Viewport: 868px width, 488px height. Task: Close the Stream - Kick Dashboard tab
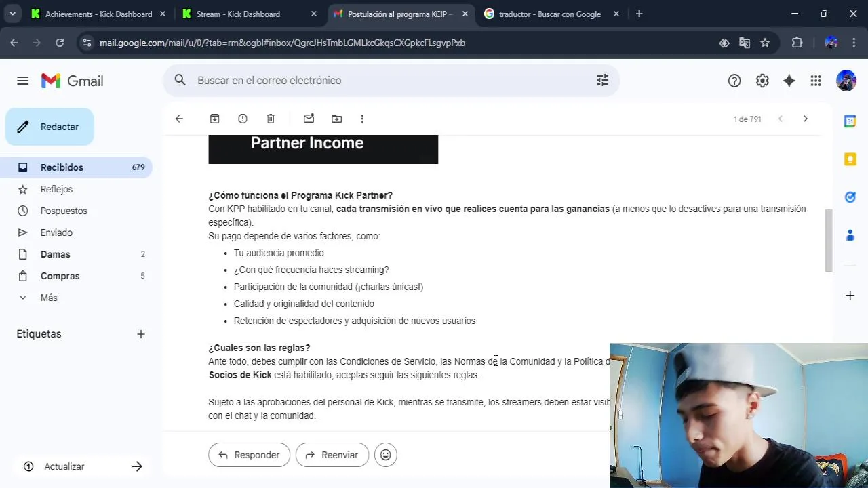313,14
